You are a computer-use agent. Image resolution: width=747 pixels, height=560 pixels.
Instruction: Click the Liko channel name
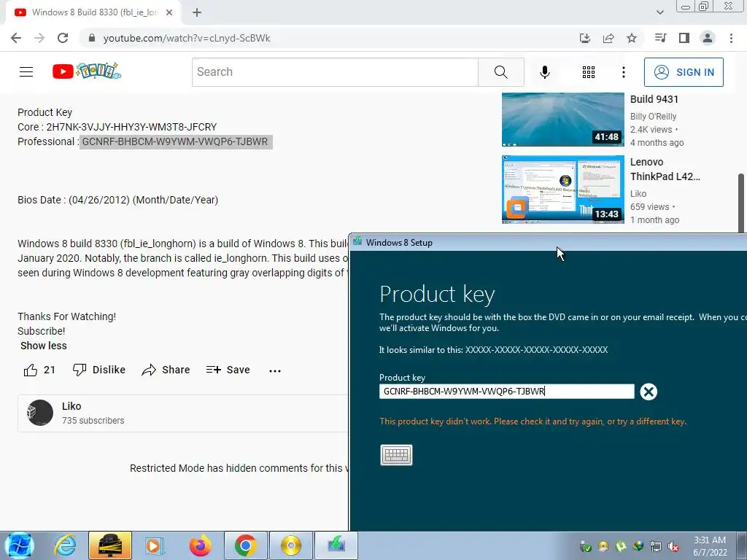pyautogui.click(x=71, y=406)
